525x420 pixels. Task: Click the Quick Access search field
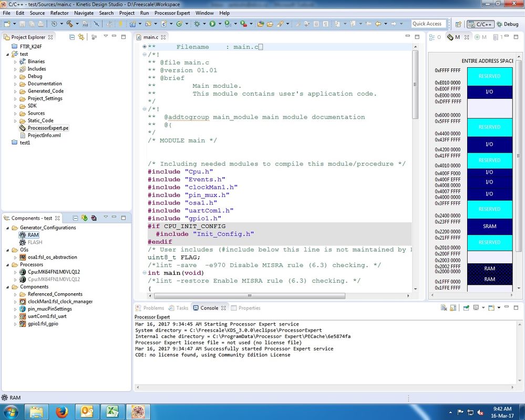point(429,24)
